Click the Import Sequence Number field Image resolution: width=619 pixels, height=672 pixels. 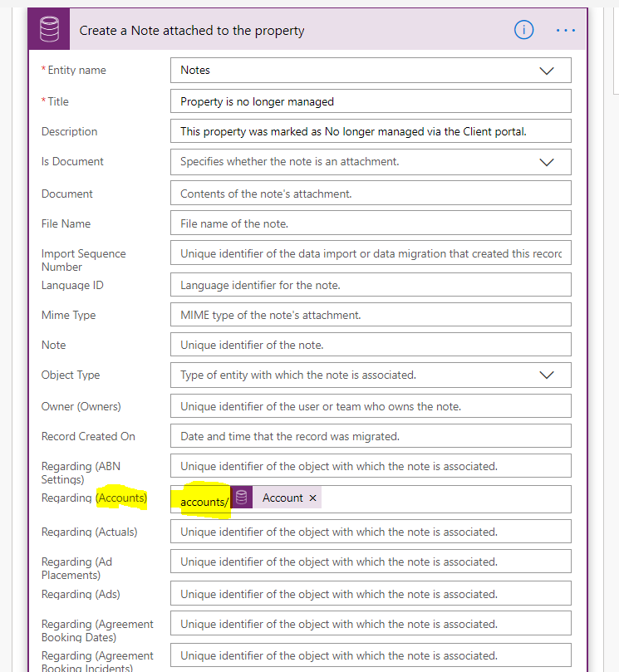pos(371,253)
